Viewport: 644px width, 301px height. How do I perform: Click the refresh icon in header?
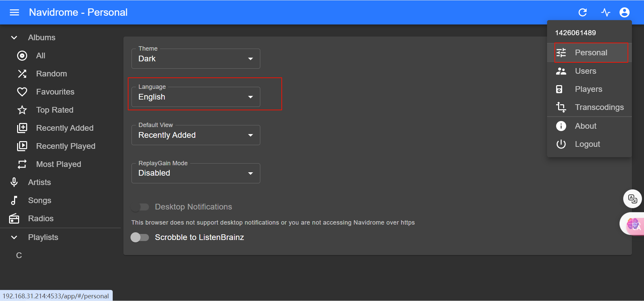[x=583, y=12]
